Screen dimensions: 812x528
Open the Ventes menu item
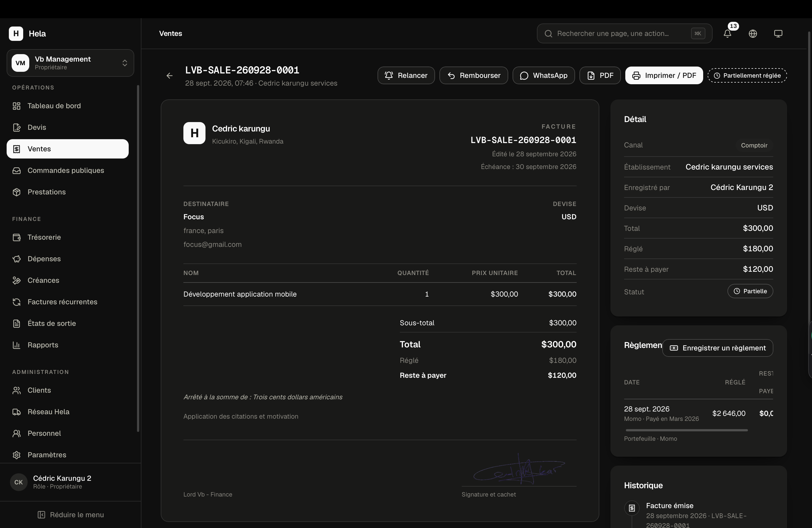click(68, 149)
